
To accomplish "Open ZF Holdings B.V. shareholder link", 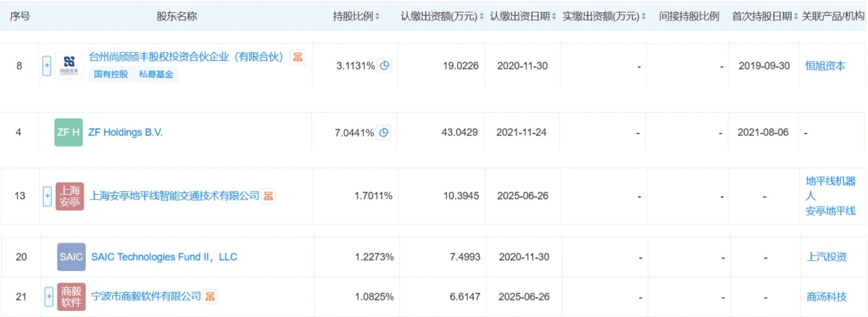I will pyautogui.click(x=125, y=132).
